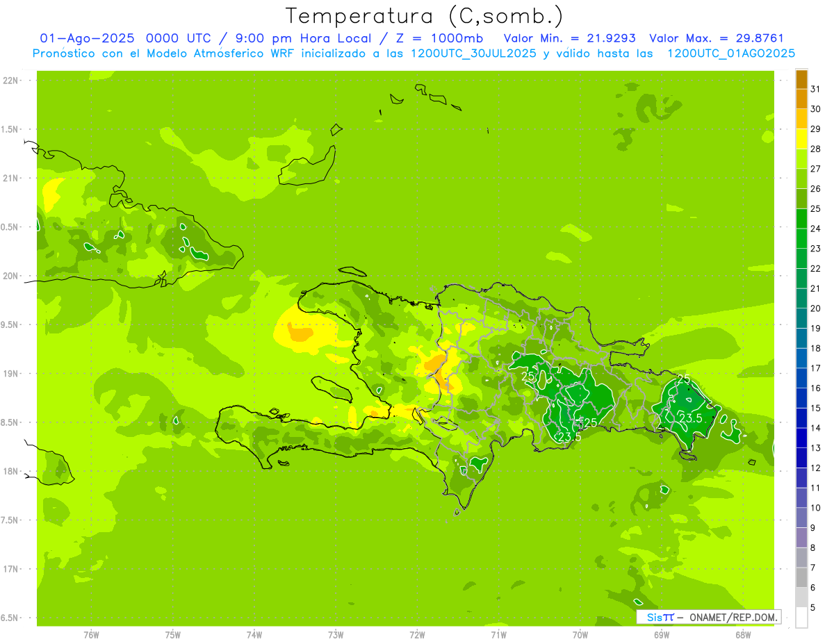The image size is (834, 644).
Task: Click the legend scale number '5'
Action: pyautogui.click(x=813, y=608)
